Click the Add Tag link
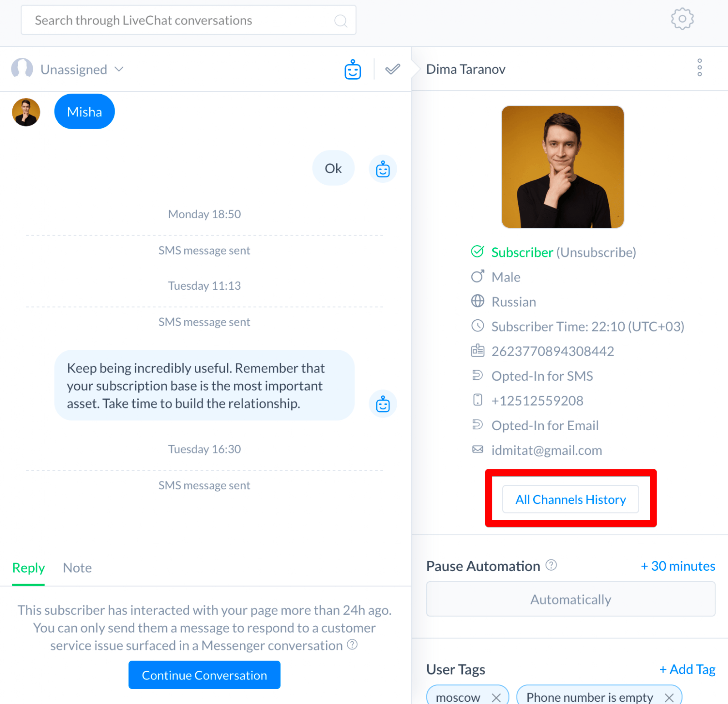 click(687, 669)
